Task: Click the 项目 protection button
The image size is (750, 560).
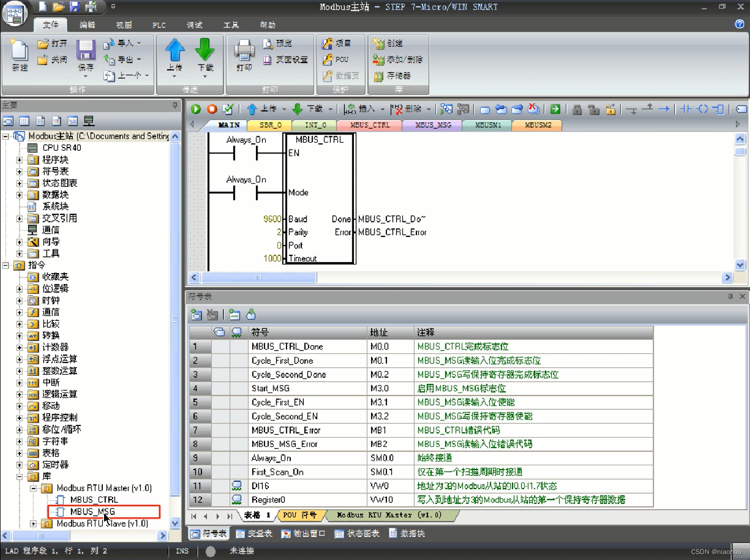Action: [x=337, y=43]
